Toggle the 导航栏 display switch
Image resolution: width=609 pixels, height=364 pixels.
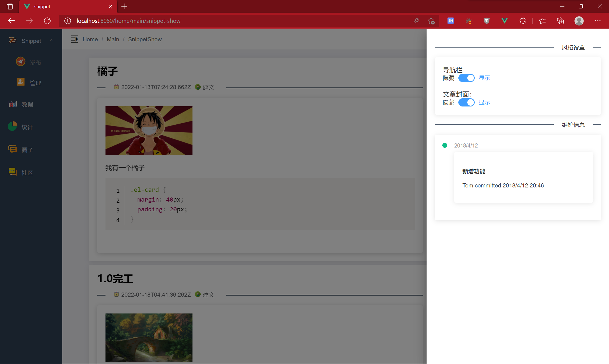click(467, 78)
